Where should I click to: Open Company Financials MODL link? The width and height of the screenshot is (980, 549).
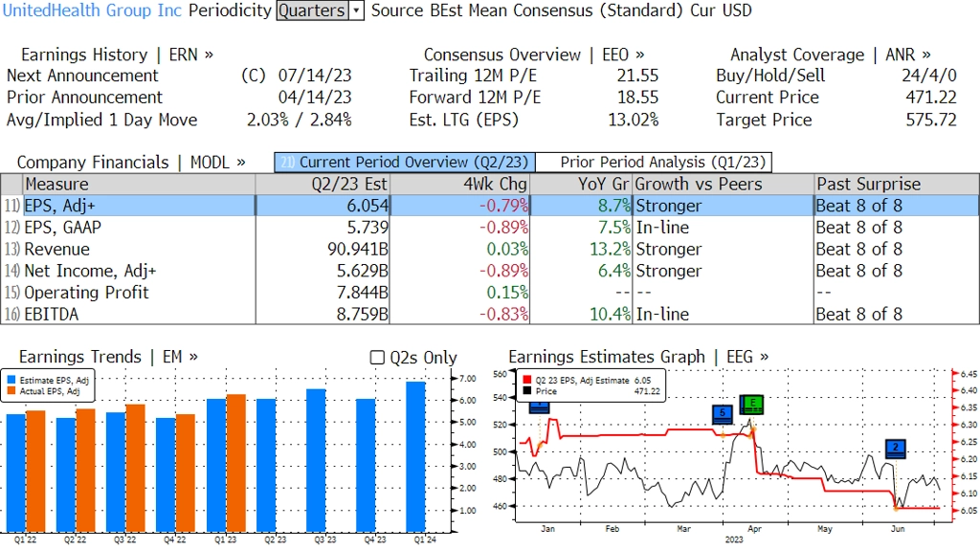[130, 163]
